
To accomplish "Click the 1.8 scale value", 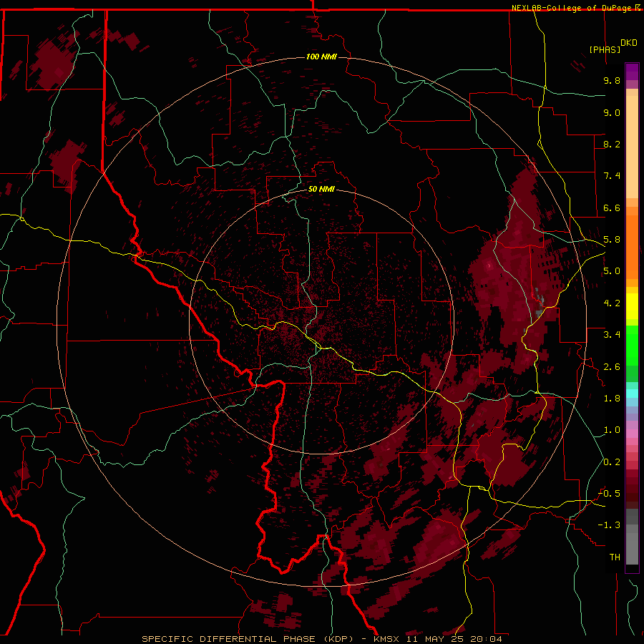I will point(612,399).
